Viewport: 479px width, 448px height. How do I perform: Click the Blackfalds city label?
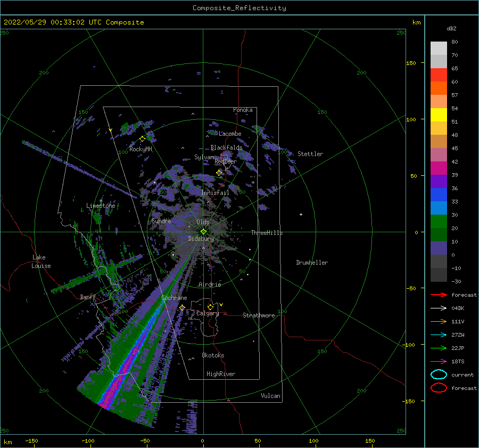pyautogui.click(x=226, y=148)
